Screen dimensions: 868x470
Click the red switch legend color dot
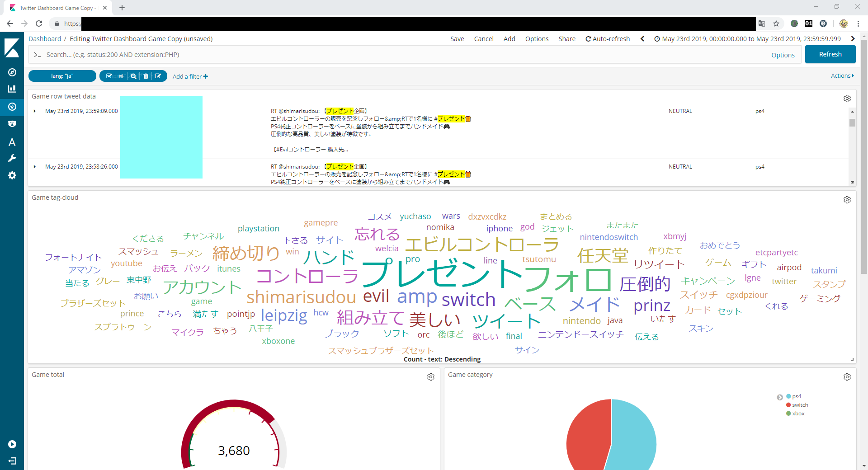(x=788, y=405)
